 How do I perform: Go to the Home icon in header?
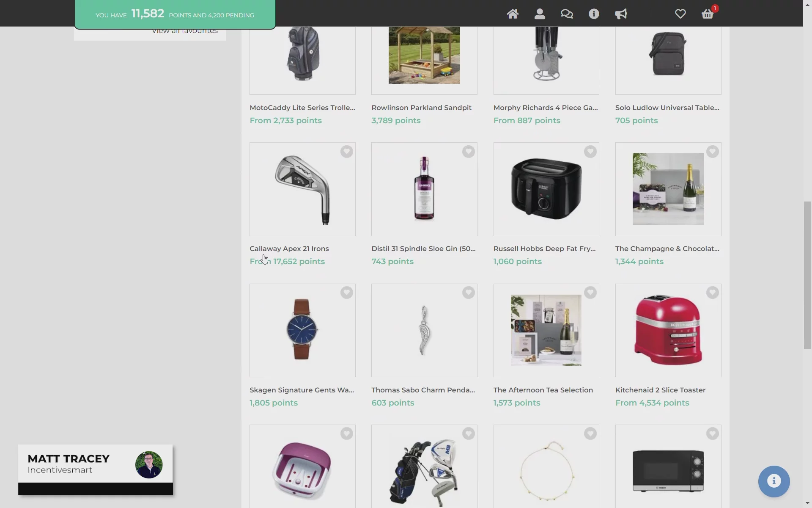coord(513,14)
